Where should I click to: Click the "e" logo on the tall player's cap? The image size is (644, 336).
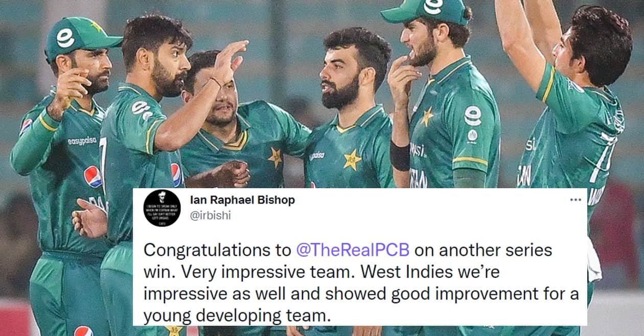[433, 7]
